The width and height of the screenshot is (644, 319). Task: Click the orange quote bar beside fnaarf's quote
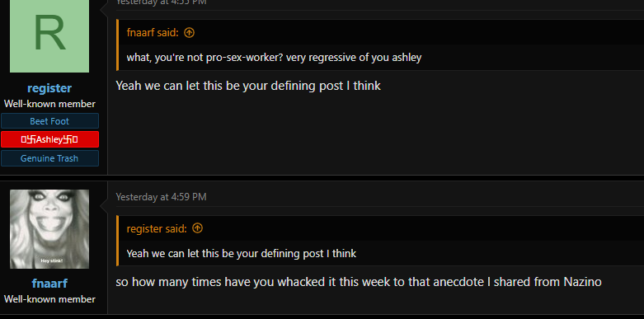117,45
